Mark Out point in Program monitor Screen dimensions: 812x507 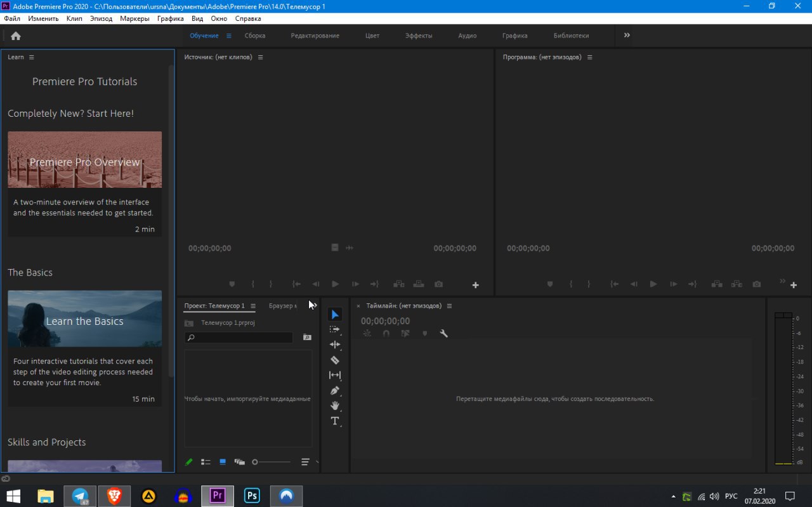(x=589, y=284)
